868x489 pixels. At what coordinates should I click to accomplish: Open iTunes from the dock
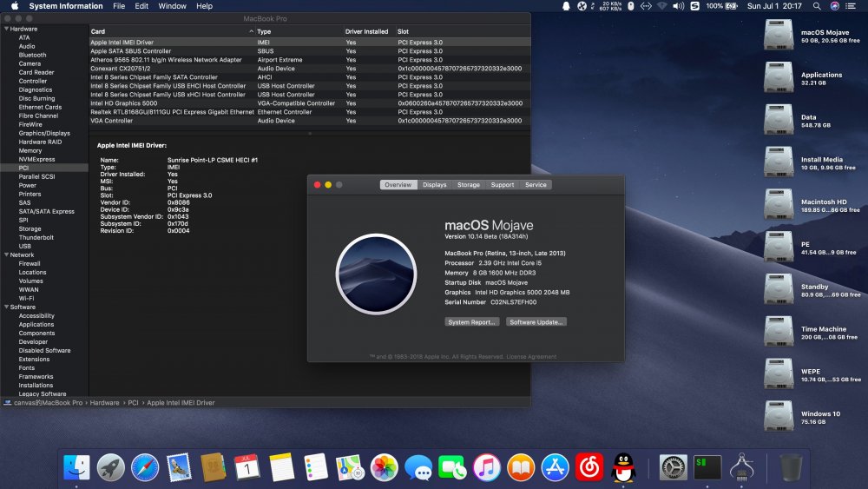coord(487,467)
